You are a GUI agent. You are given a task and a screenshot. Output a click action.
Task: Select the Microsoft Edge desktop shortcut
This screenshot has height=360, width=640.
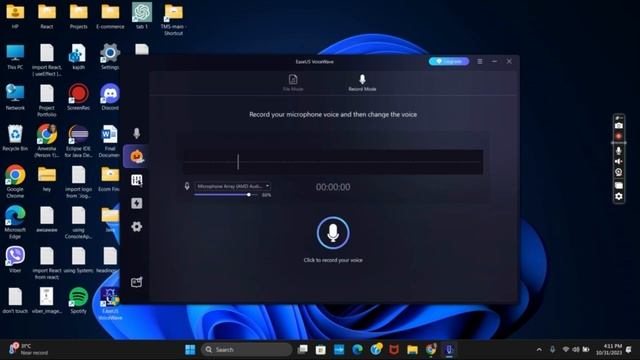tap(15, 222)
